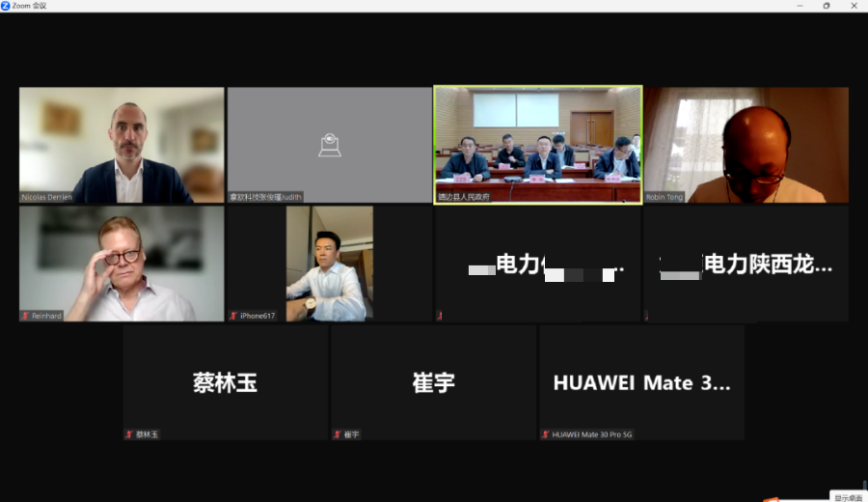Click muted mic icon beside HUAWEI Mate 30 Pro 5G
The height and width of the screenshot is (502, 868).
click(x=546, y=434)
